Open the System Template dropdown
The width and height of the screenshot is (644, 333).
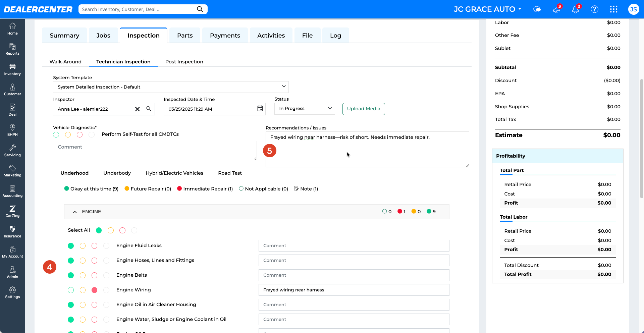click(x=171, y=87)
